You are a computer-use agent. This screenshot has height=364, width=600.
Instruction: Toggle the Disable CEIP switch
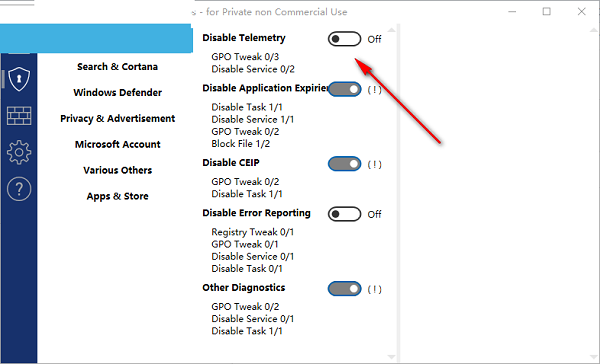click(x=344, y=164)
